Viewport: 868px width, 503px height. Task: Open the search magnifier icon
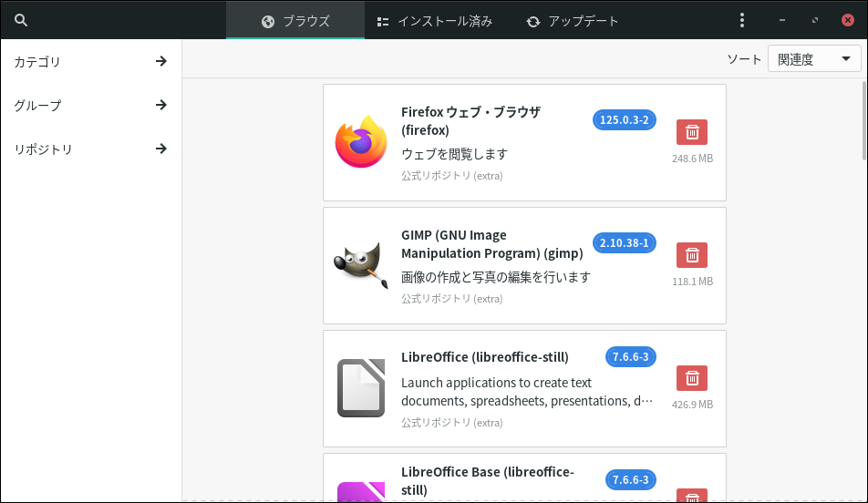(x=21, y=20)
